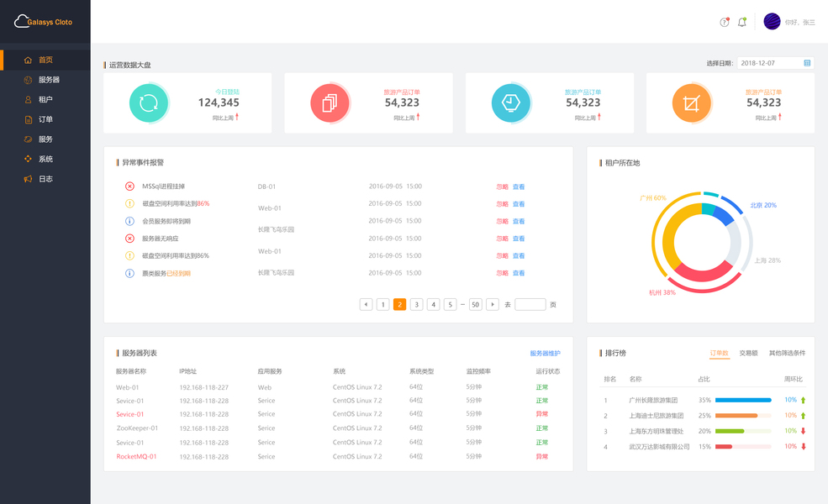Open the 首页 home menu item
Viewport: 828px width, 504px height.
point(45,60)
